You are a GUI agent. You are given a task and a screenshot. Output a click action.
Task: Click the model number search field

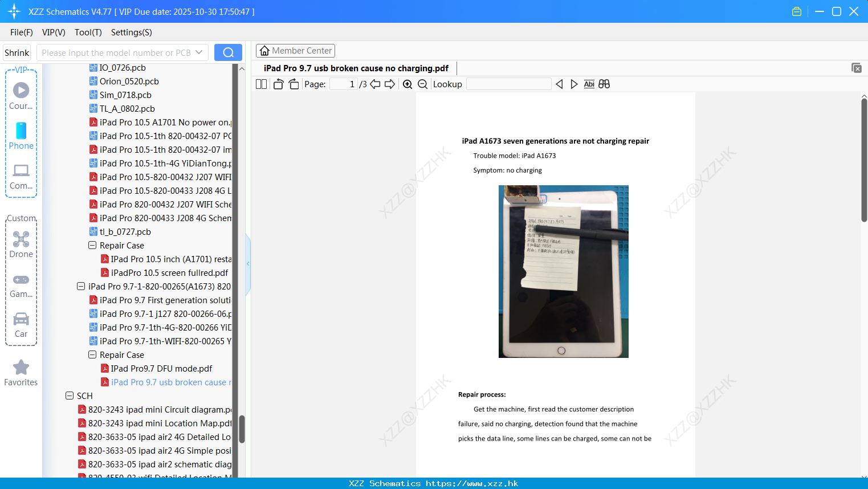point(117,52)
